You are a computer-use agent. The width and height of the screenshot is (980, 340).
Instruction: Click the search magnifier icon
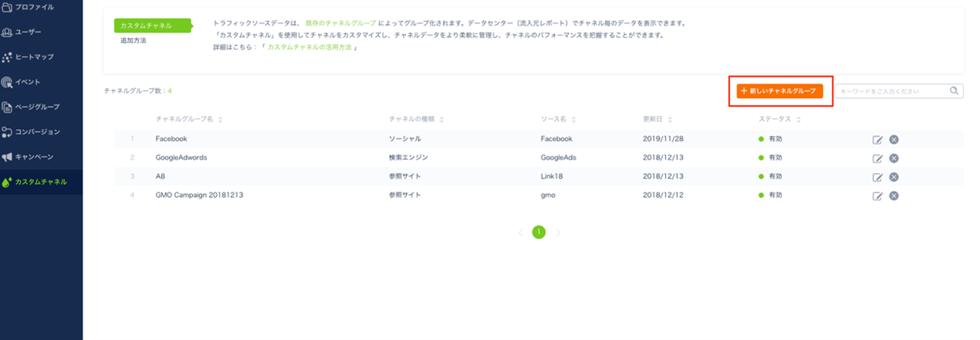tap(955, 91)
